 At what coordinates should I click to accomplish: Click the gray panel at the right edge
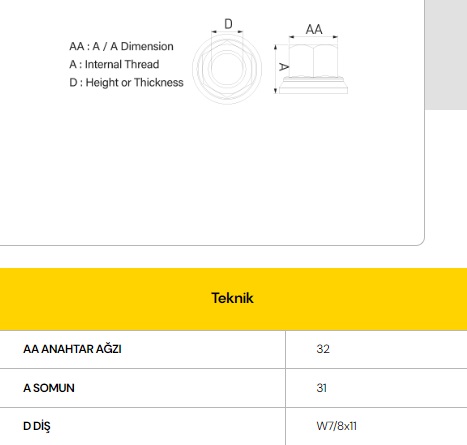446,55
